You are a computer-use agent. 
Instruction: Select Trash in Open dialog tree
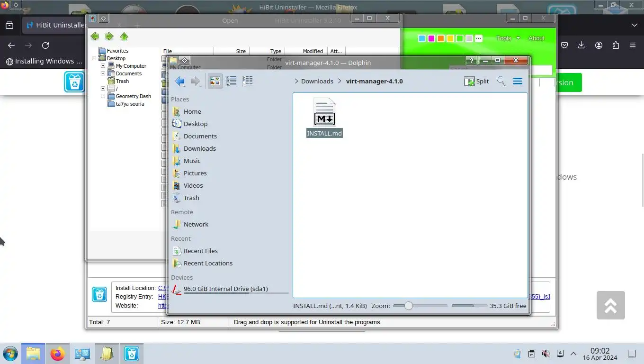point(122,81)
